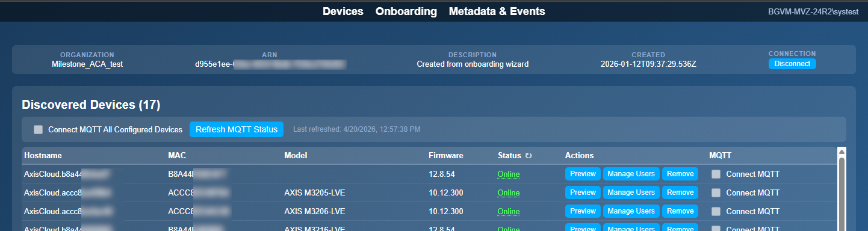Click Refresh MQTT Status button
This screenshot has height=231, width=868.
[237, 129]
